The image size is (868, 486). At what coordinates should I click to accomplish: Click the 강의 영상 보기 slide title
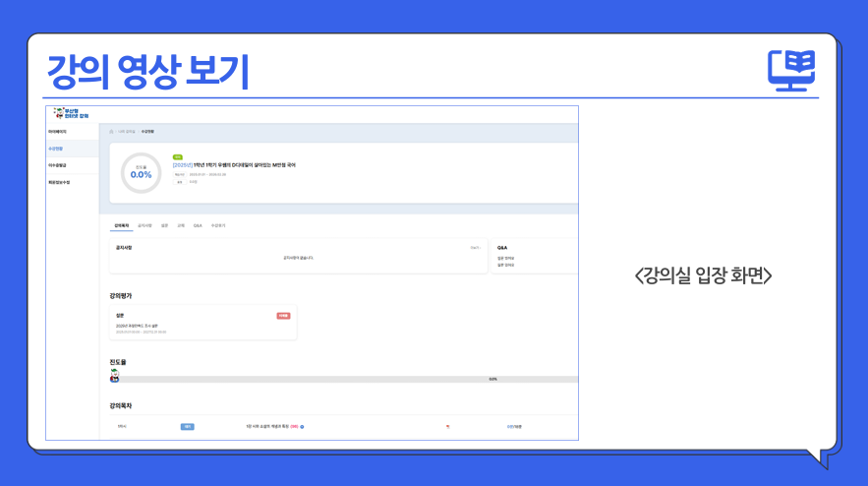tap(148, 72)
